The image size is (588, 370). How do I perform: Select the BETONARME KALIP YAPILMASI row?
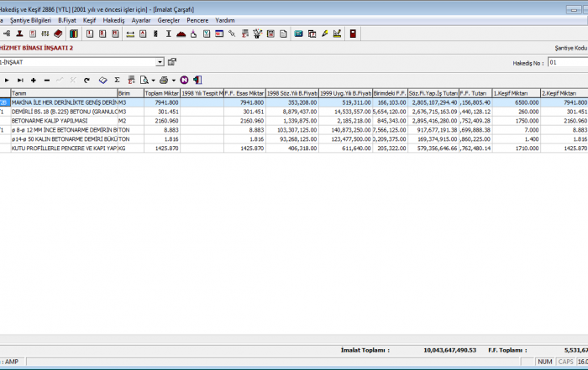coord(63,120)
